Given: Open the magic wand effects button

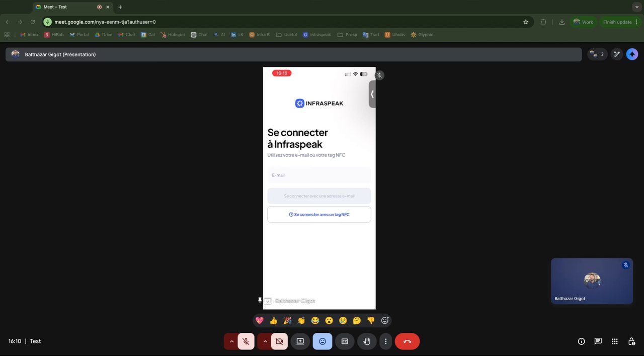Looking at the screenshot, I should [x=617, y=54].
